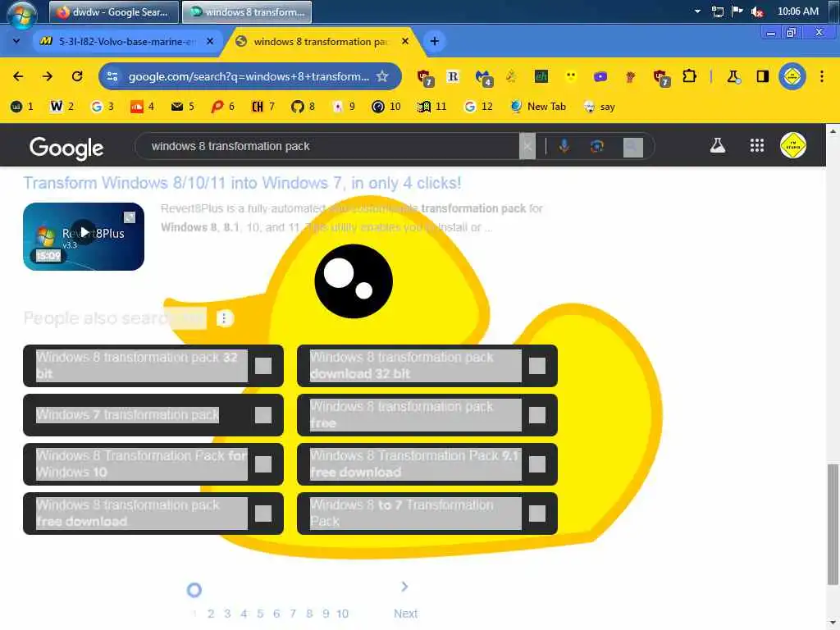Open the Extensions puzzle piece menu

click(x=689, y=76)
